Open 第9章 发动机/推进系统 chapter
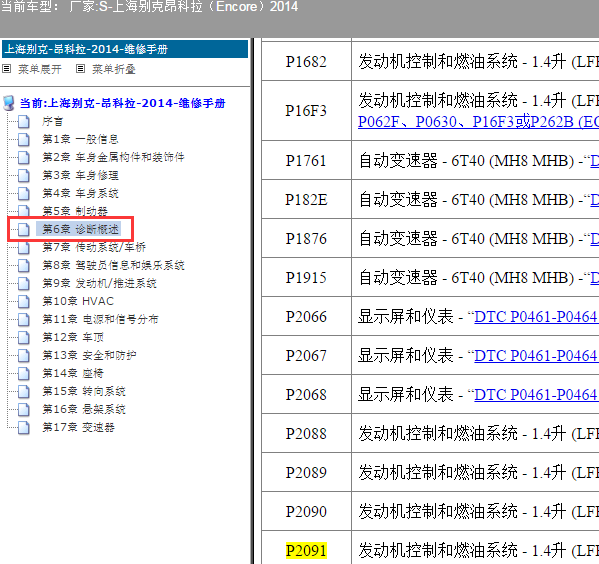The image size is (599, 564). point(99,283)
